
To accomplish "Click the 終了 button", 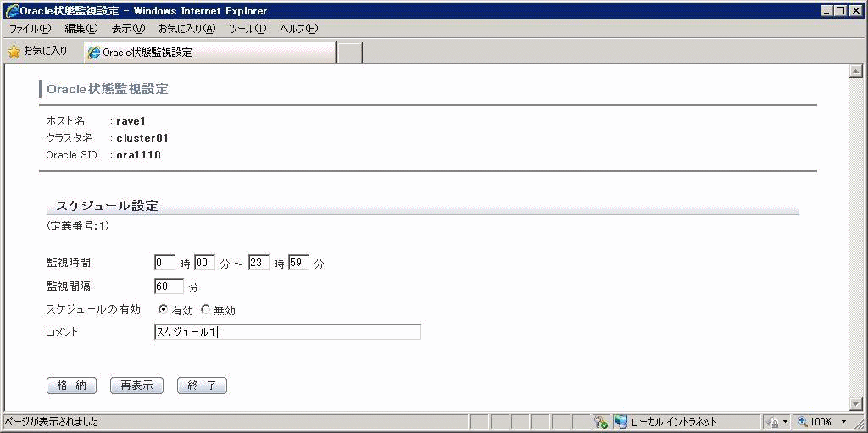I will tap(202, 386).
